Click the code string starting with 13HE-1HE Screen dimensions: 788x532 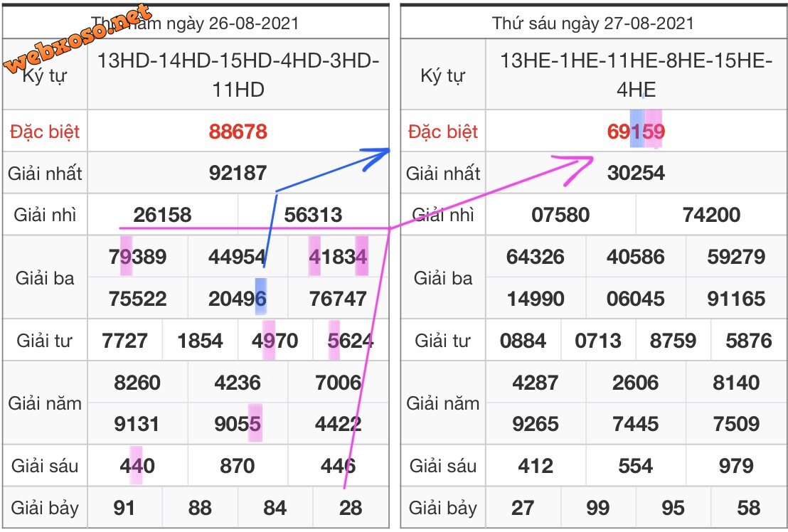click(x=636, y=75)
